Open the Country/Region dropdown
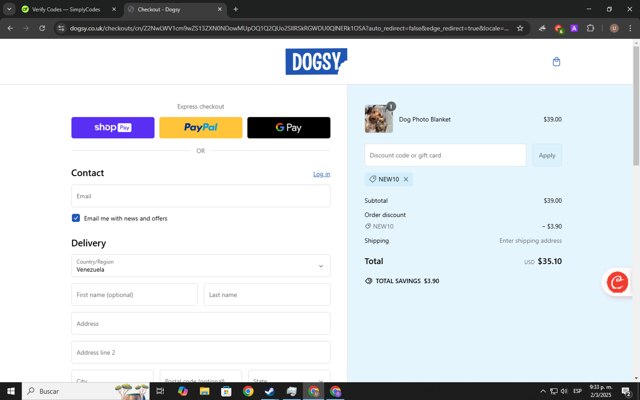640x400 pixels. pyautogui.click(x=200, y=266)
